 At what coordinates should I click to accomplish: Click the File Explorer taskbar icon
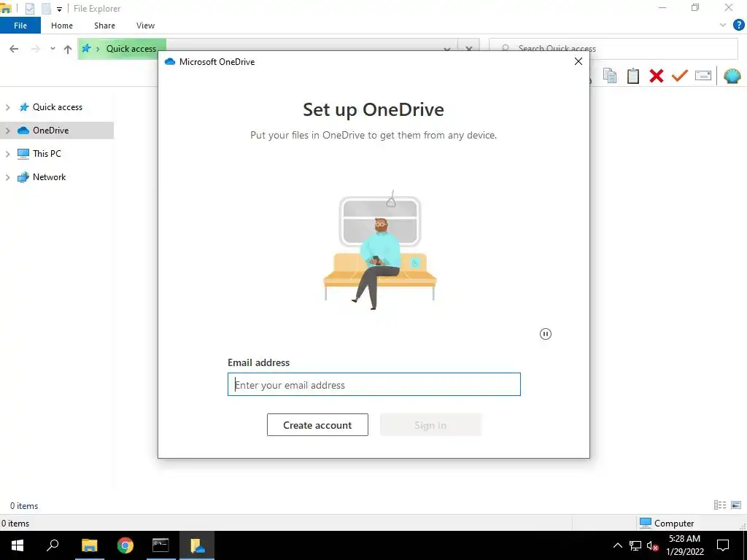[x=89, y=545]
